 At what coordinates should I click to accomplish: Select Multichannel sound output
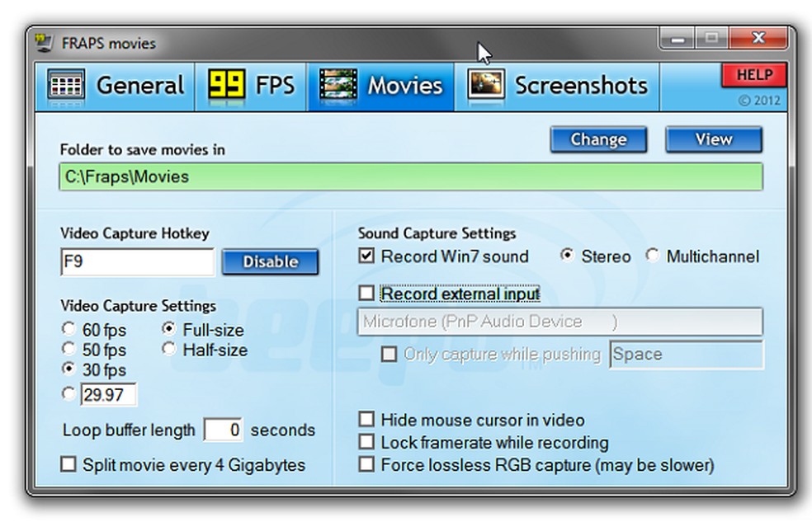(x=654, y=256)
